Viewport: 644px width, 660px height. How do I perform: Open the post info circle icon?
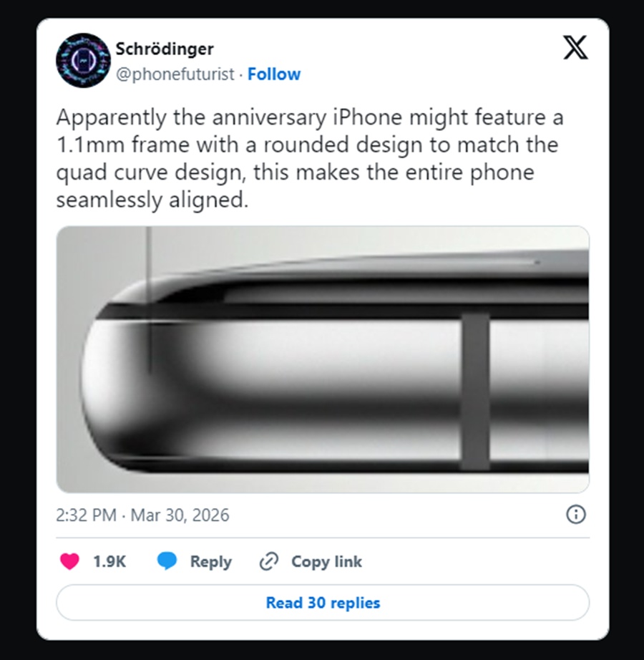pyautogui.click(x=576, y=515)
